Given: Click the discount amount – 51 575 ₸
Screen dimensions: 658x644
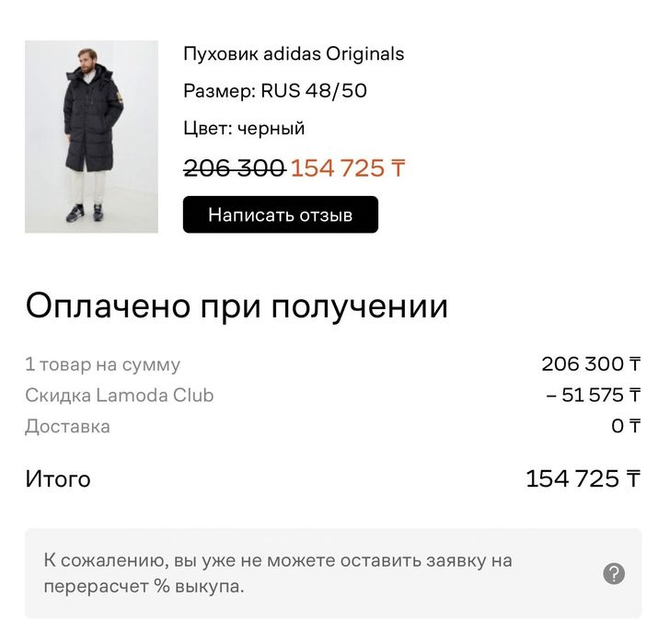Looking at the screenshot, I should point(593,396).
